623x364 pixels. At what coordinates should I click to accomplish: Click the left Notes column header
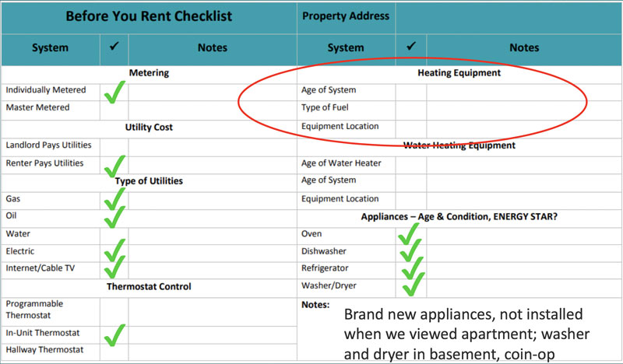click(213, 47)
